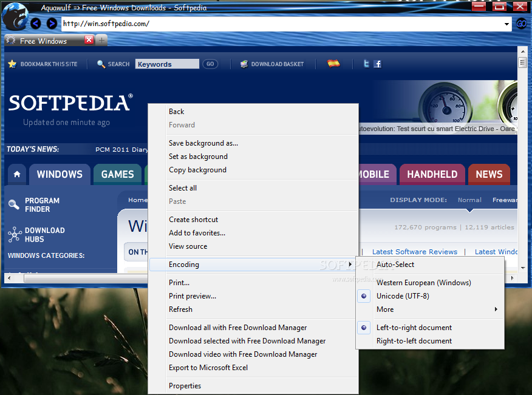
Task: Open Latest Software Reviews link
Action: point(415,252)
